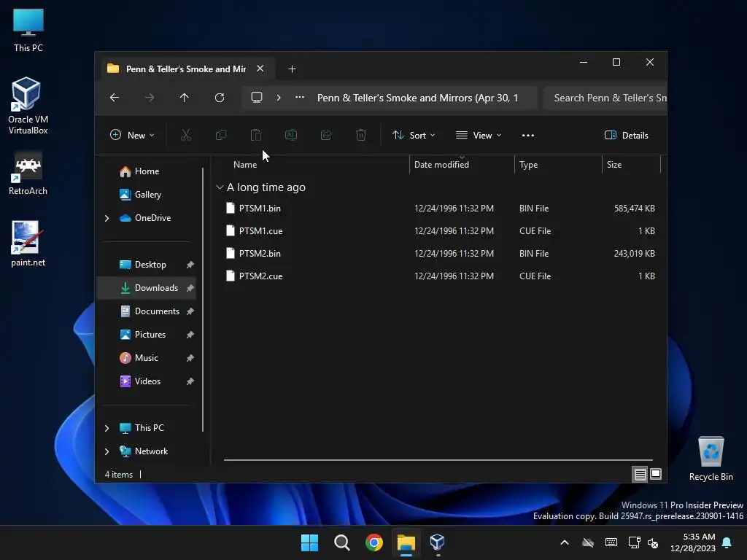Click the Delete trash icon
This screenshot has width=747, height=560.
pos(361,135)
